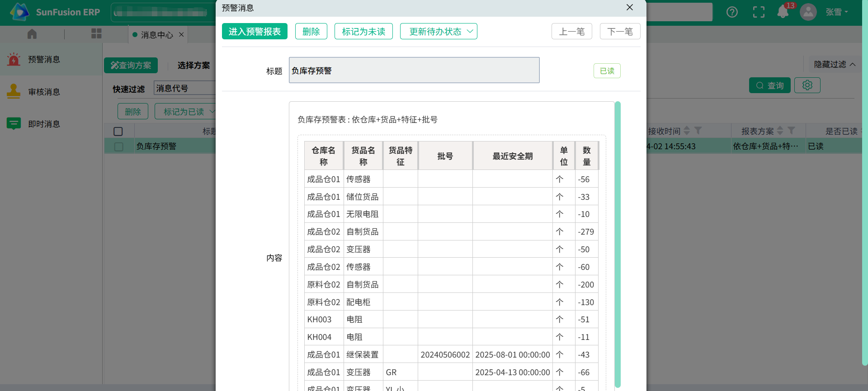Click the filter funnel icon on 报表方案 column
The width and height of the screenshot is (868, 391).
coord(791,131)
